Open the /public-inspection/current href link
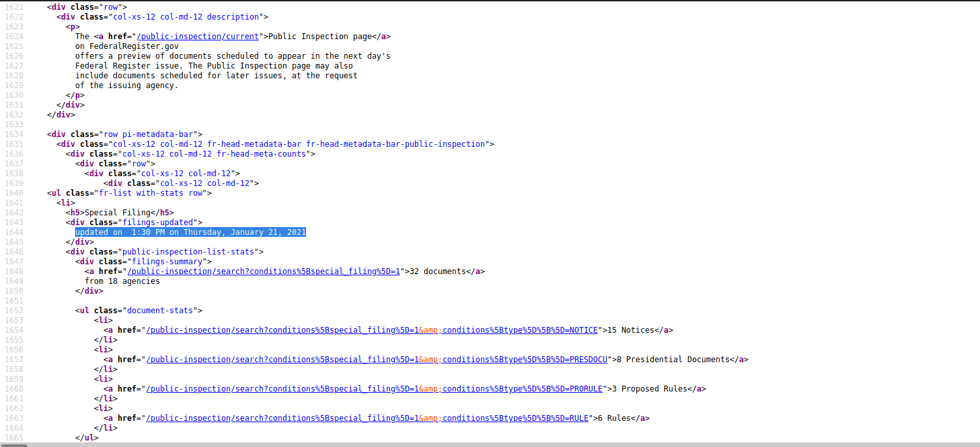Screen dimensions: 980x447 [198, 37]
